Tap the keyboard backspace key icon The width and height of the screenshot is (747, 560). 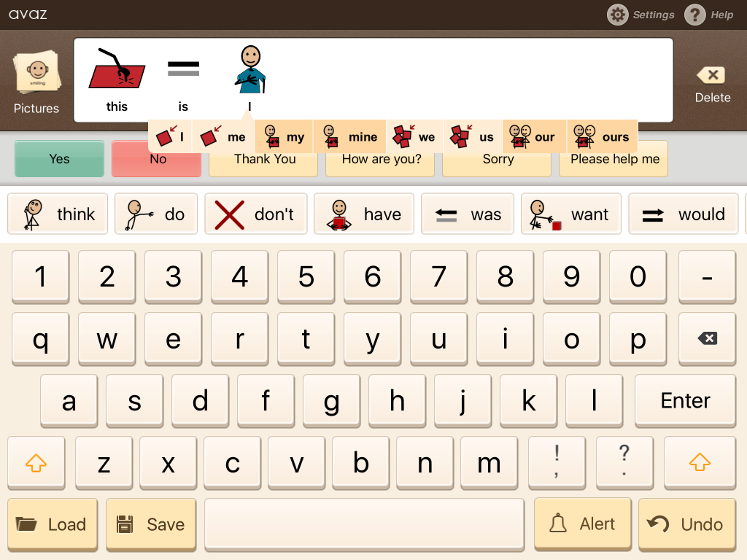(707, 338)
